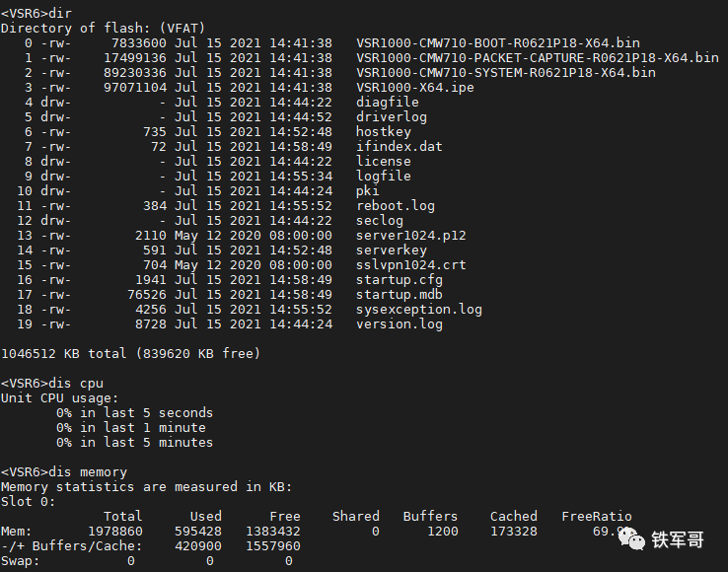Click the VSR1000-CMW710-BOOT-R0621P18-X64.bin filename
The height and width of the screenshot is (572, 728).
point(498,43)
